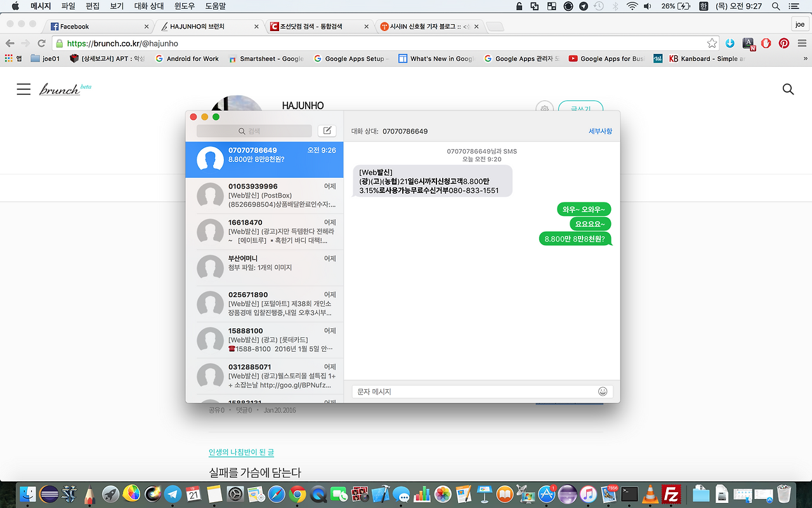The height and width of the screenshot is (508, 812).
Task: Search brunch with the magnifier icon
Action: (x=788, y=89)
